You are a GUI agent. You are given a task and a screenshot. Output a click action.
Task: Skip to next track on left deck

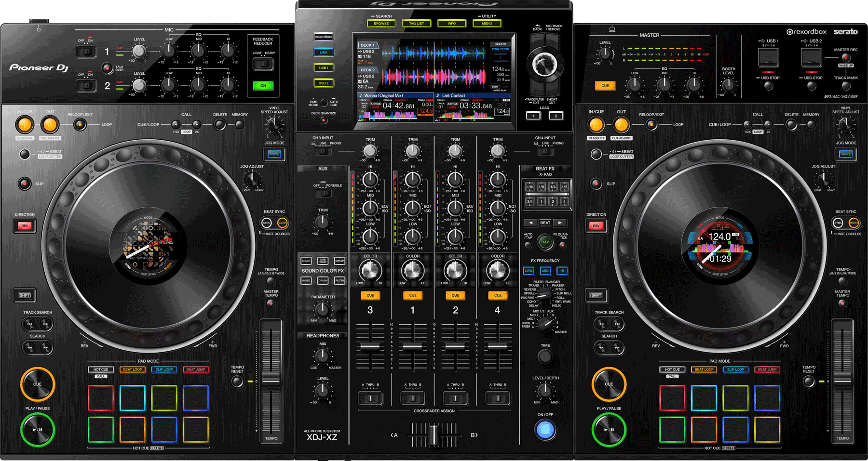[46, 324]
